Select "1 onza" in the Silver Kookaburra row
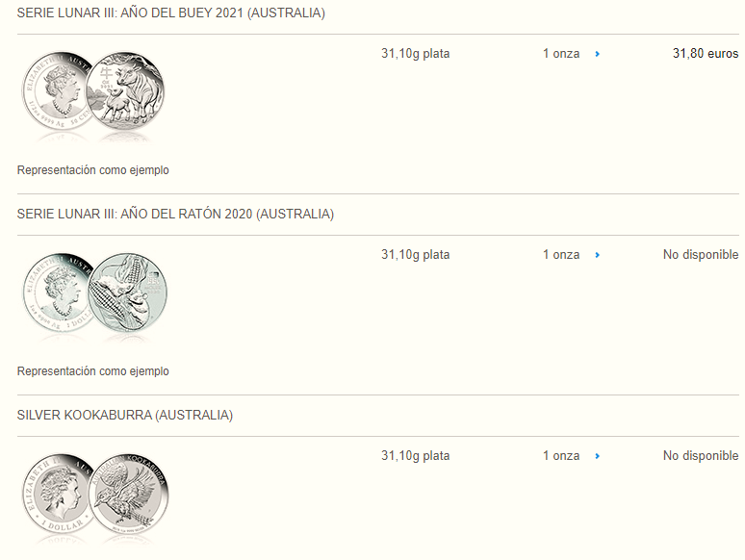 click(561, 456)
